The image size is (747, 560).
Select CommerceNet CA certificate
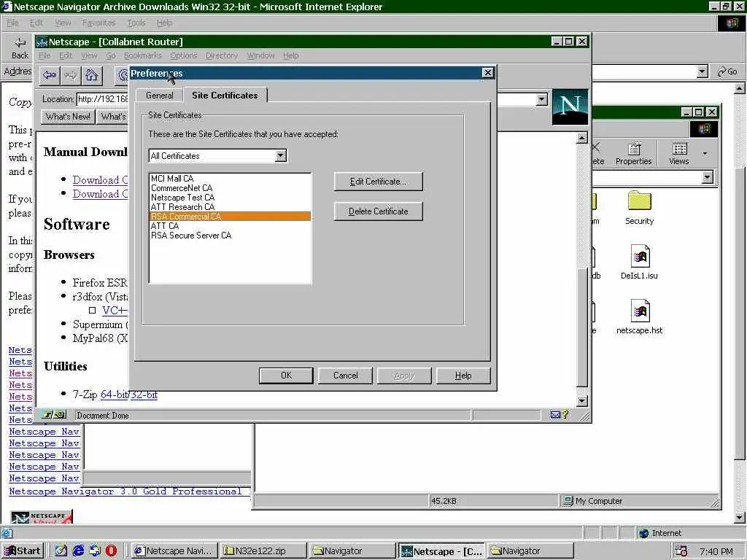230,188
